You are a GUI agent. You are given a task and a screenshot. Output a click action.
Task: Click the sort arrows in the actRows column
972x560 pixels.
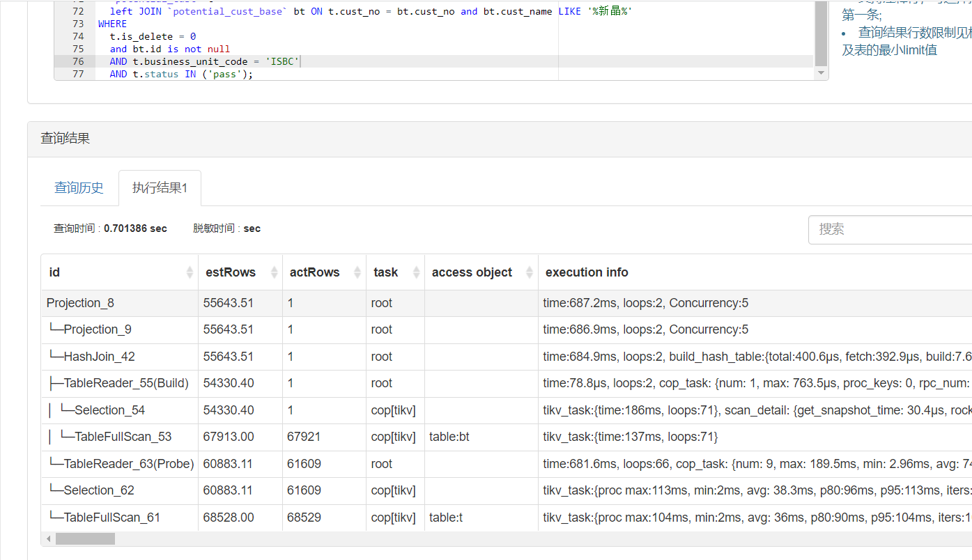357,272
